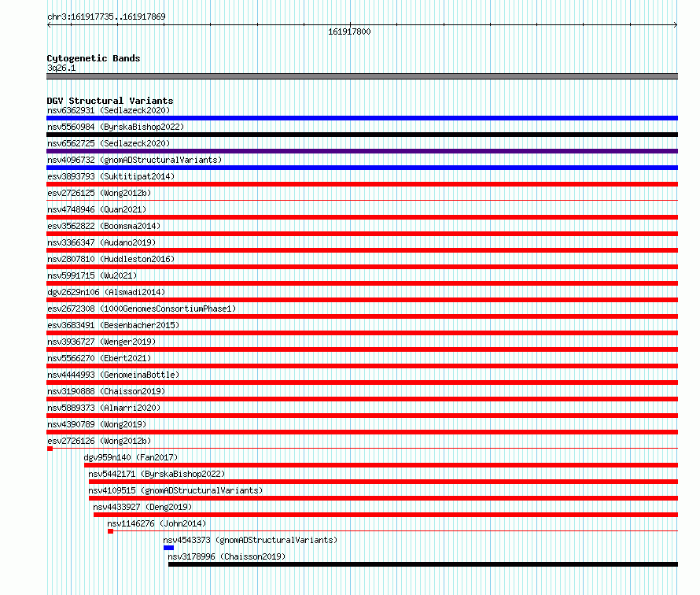Select esv3683491 (Besenbacher2015) label
Viewport: 700px width, 595px height.
pyautogui.click(x=113, y=325)
